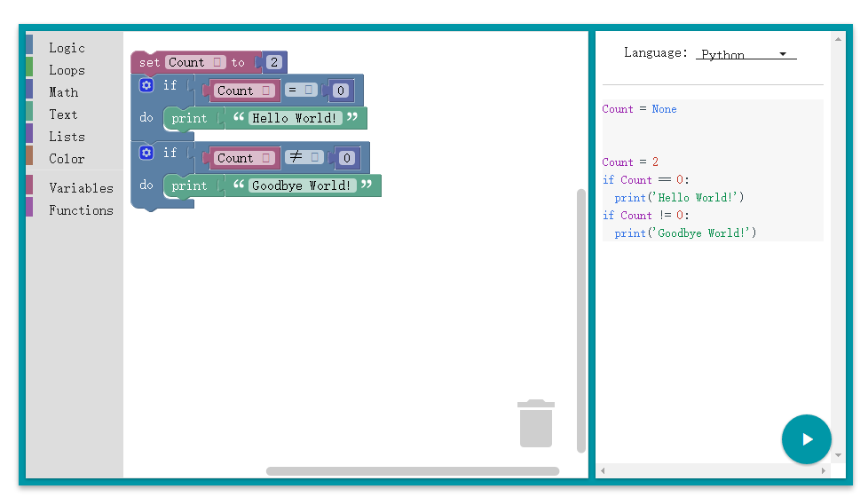868x497 pixels.
Task: Open gear settings on second if block
Action: [x=147, y=153]
